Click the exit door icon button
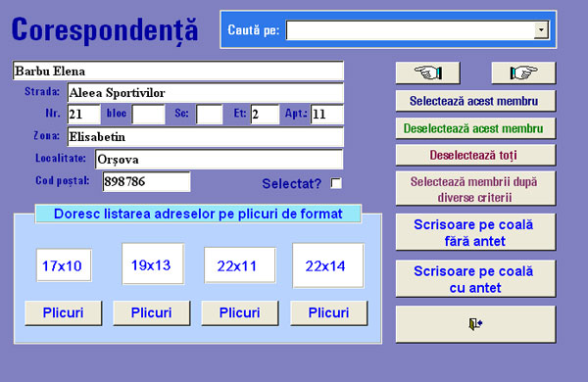588x382 pixels. 475,324
